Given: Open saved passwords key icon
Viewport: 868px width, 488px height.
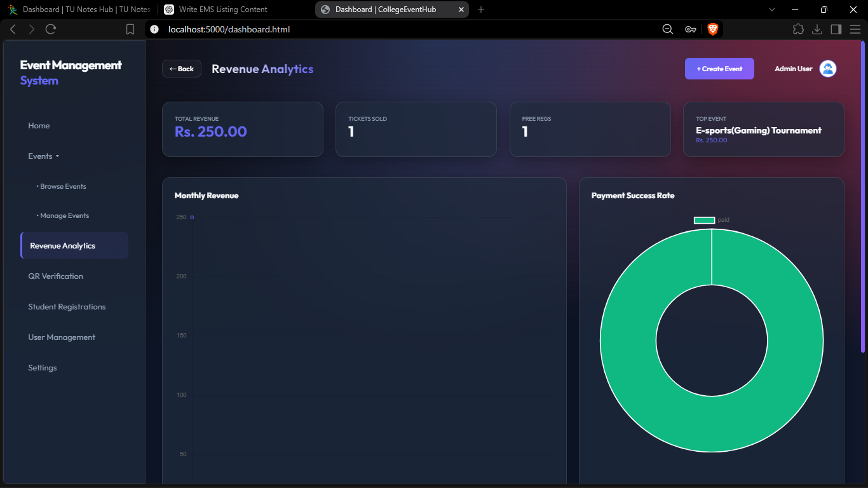Looking at the screenshot, I should 691,29.
